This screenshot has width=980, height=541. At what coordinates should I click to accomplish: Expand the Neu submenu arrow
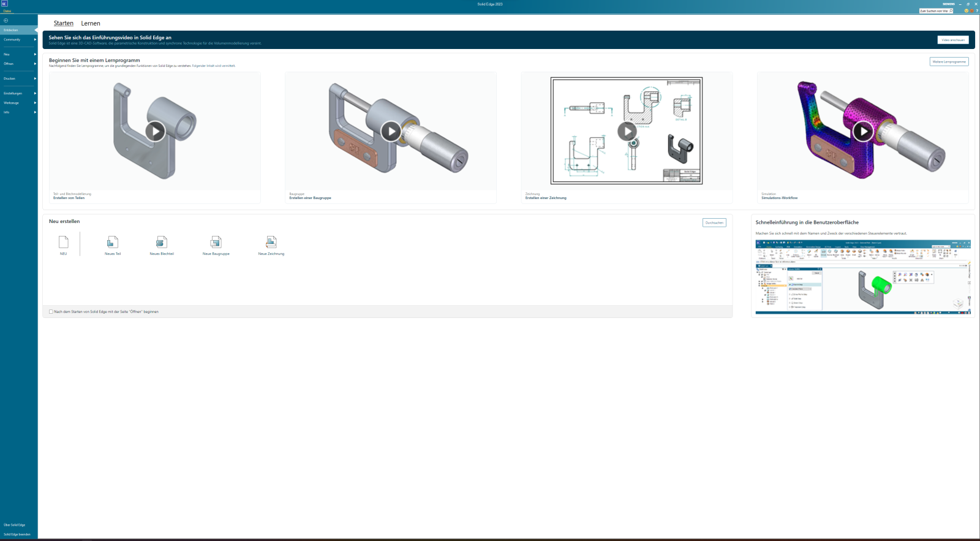point(35,55)
